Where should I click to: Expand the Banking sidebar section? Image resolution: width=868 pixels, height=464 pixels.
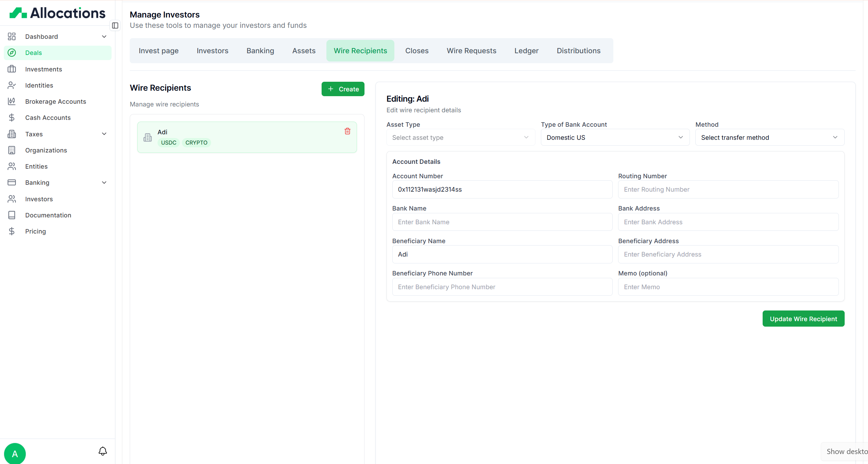point(104,183)
